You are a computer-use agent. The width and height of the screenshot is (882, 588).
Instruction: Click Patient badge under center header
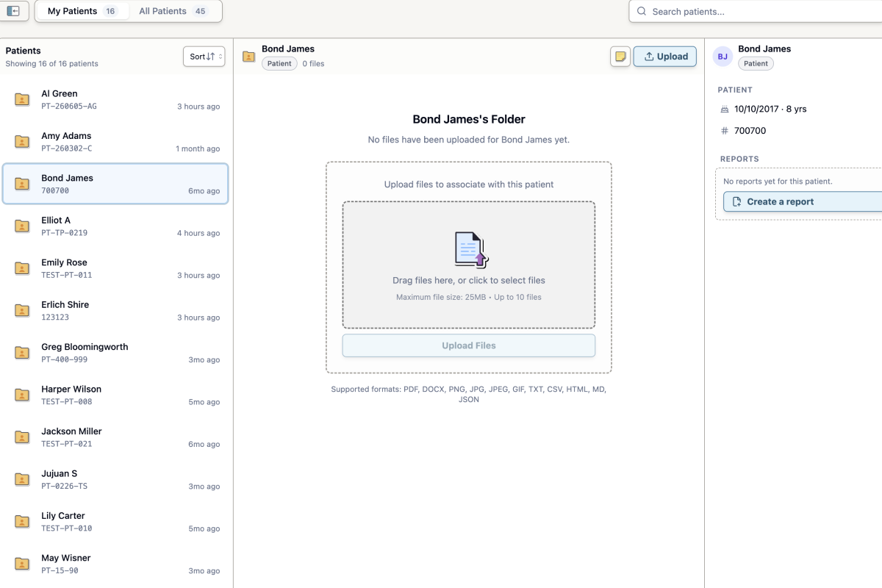point(279,64)
